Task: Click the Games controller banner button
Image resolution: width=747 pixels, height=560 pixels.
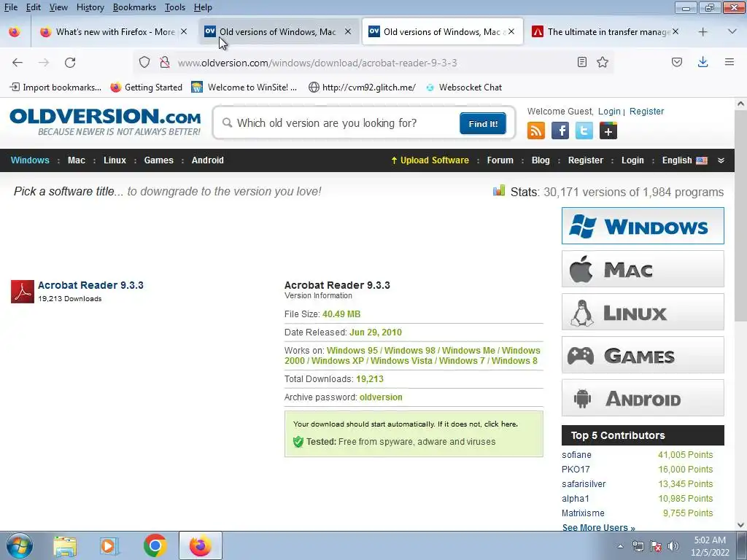Action: (643, 355)
